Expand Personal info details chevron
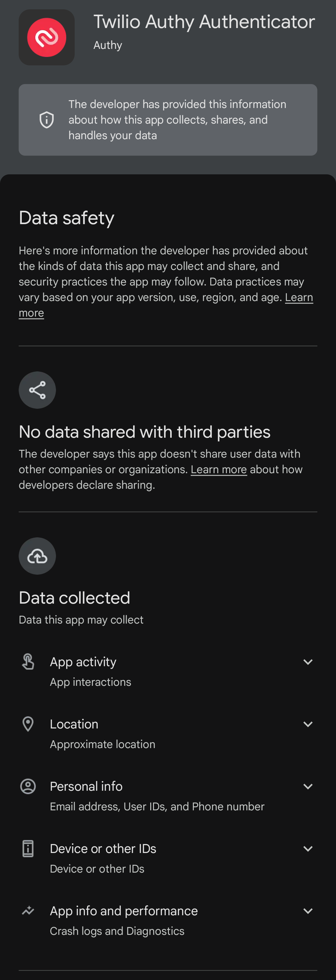336x980 pixels. coord(308,786)
